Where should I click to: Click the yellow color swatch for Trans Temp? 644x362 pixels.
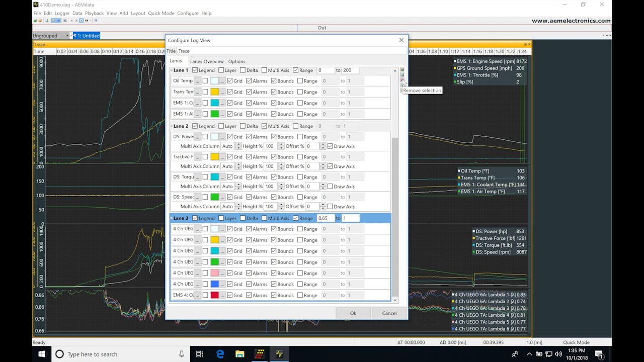[x=215, y=92]
